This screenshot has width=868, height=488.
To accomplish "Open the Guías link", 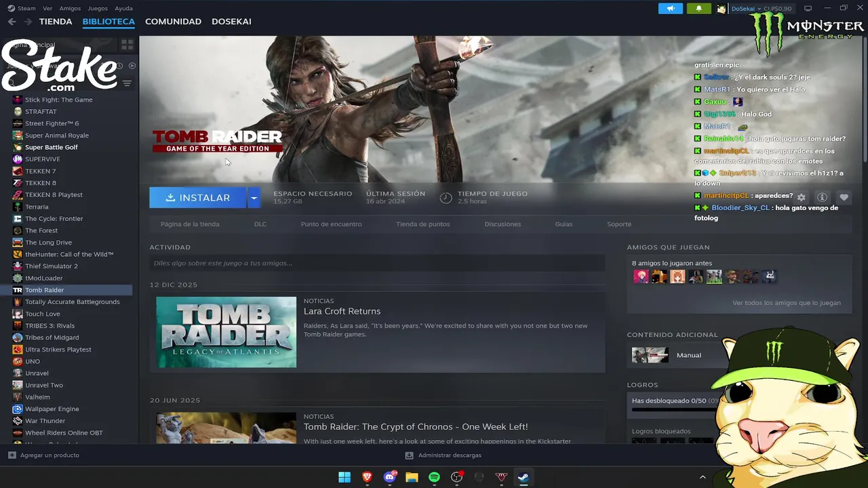I will (x=564, y=224).
